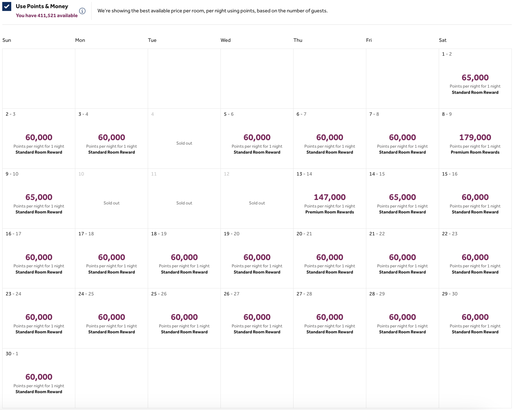Pick the 2-3 Standard Room Reward night
This screenshot has height=410, width=532.
click(x=39, y=138)
